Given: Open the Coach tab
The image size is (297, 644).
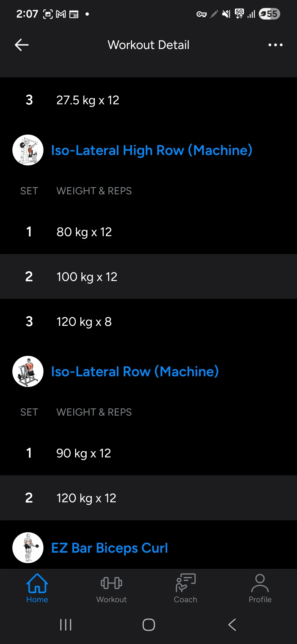Looking at the screenshot, I should [186, 588].
